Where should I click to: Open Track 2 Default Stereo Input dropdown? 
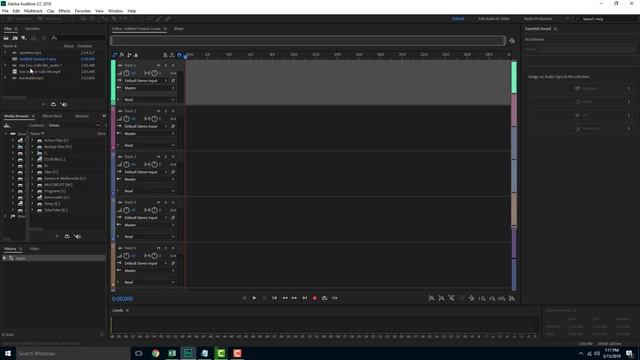[146, 127]
